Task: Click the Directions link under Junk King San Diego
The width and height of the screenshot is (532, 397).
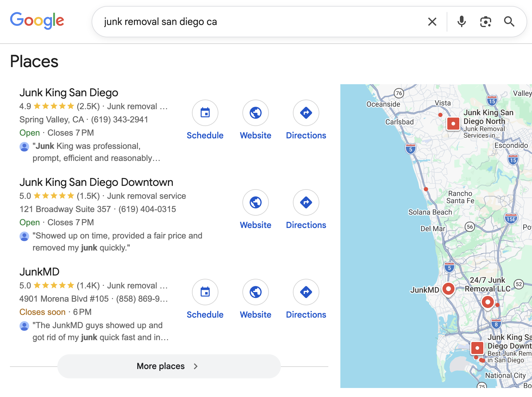Action: [x=306, y=135]
